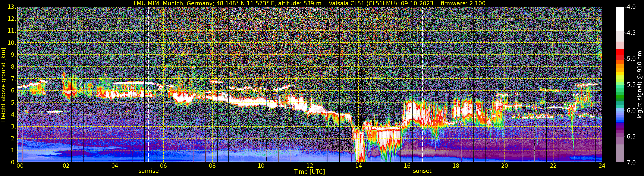Click the '9.' height axis tick label

click(x=13, y=55)
